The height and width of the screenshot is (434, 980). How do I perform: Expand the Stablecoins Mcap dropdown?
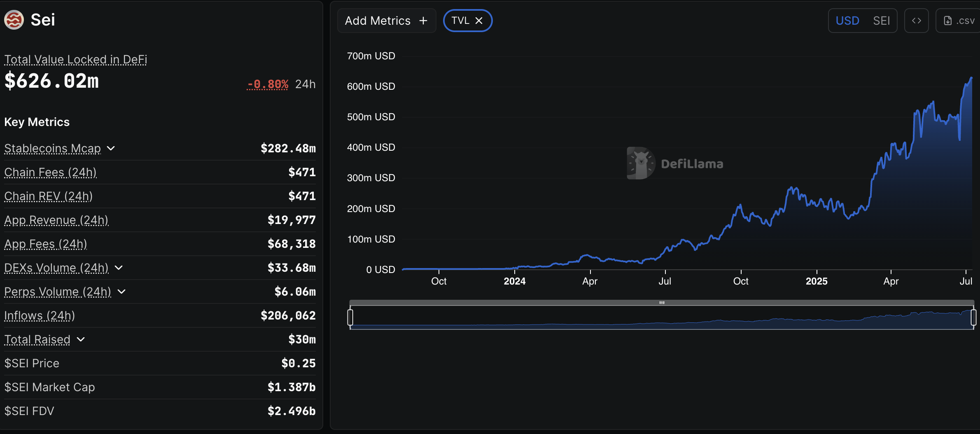pos(111,149)
